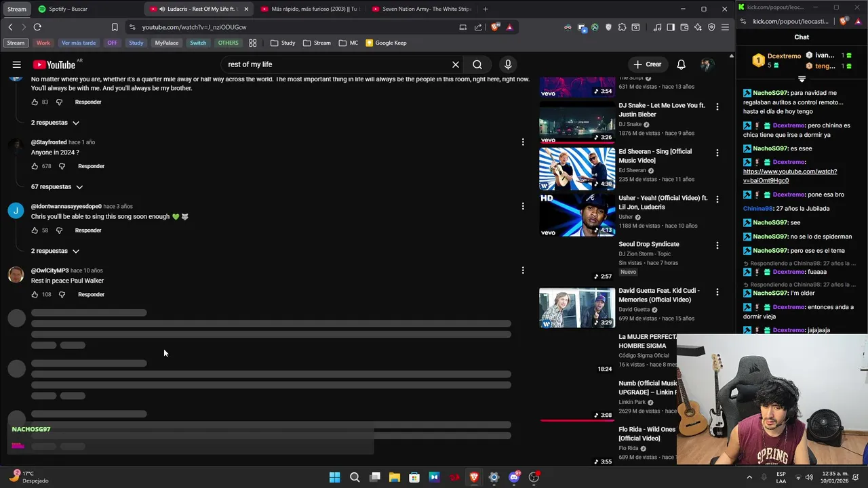The height and width of the screenshot is (488, 868).
Task: Open options menu for OwlCityMP3 comment
Action: [522, 270]
